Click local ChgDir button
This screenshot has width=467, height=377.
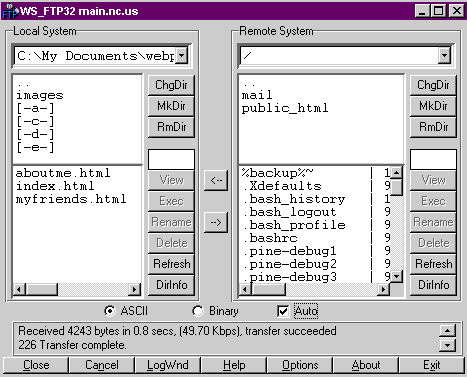click(x=171, y=85)
